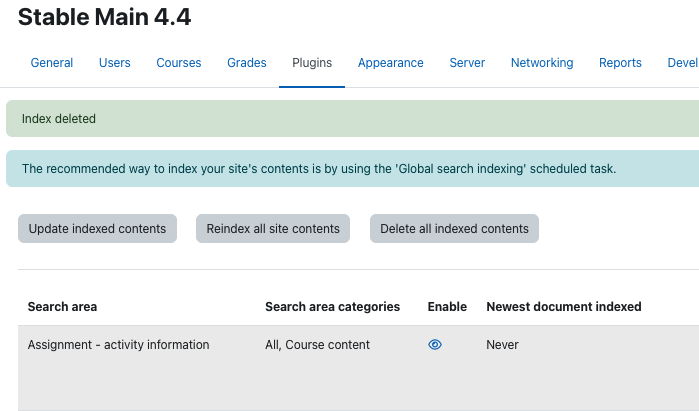The image size is (699, 411).
Task: Disable Assignment activity information search area via eye icon
Action: pyautogui.click(x=435, y=345)
